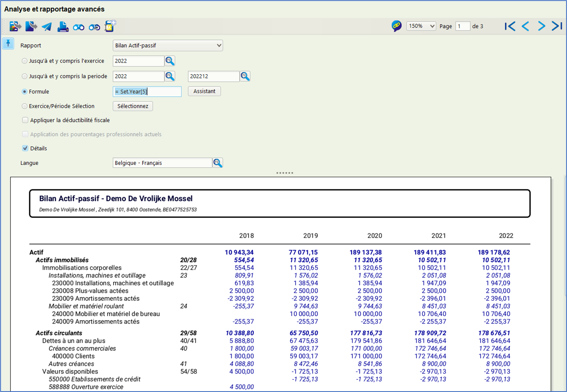The height and width of the screenshot is (392, 567).
Task: Click the Formule field '= Set.Year[5]'
Action: [147, 92]
